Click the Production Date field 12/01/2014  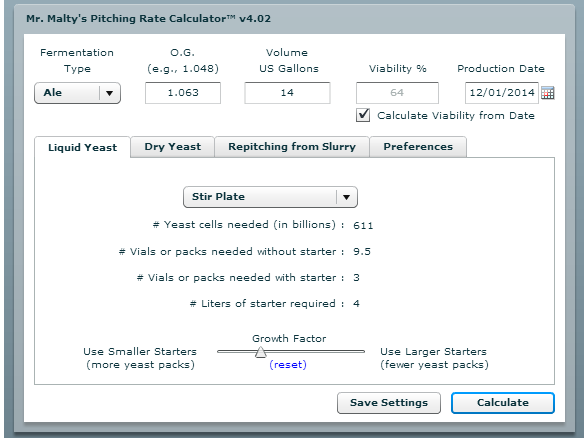pos(502,93)
